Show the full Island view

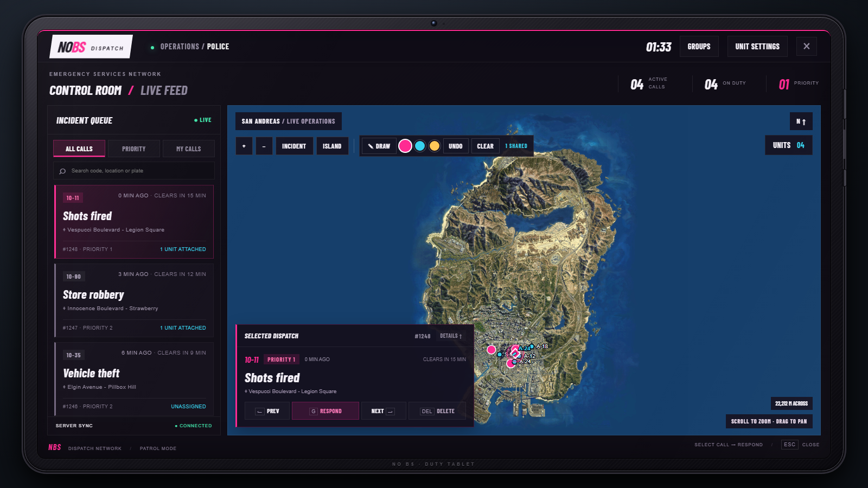pos(332,146)
